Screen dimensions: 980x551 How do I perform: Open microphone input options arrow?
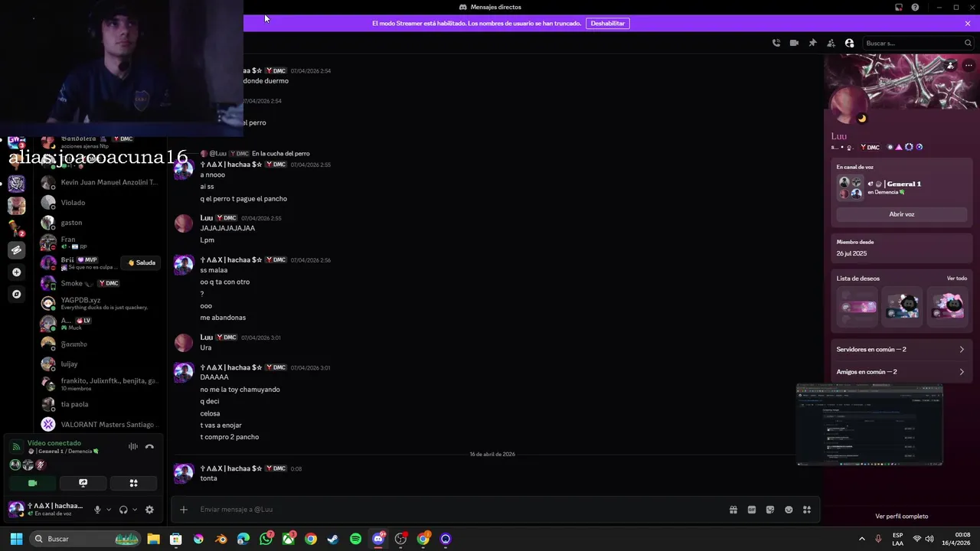click(109, 510)
